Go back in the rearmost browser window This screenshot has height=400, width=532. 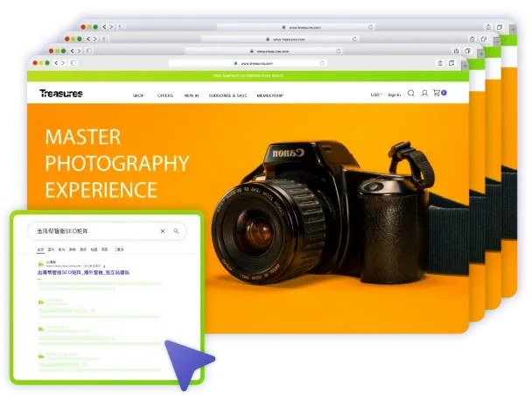click(104, 27)
